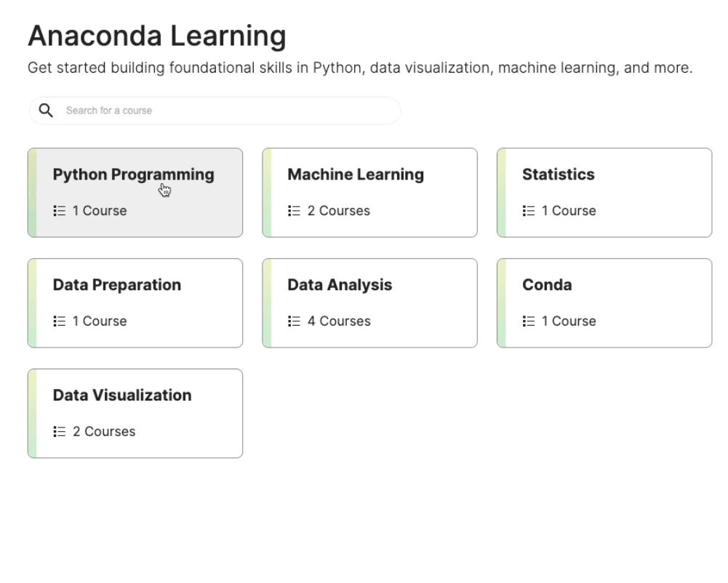The height and width of the screenshot is (583, 728).
Task: Click list icon on Conda card
Action: [x=529, y=321]
